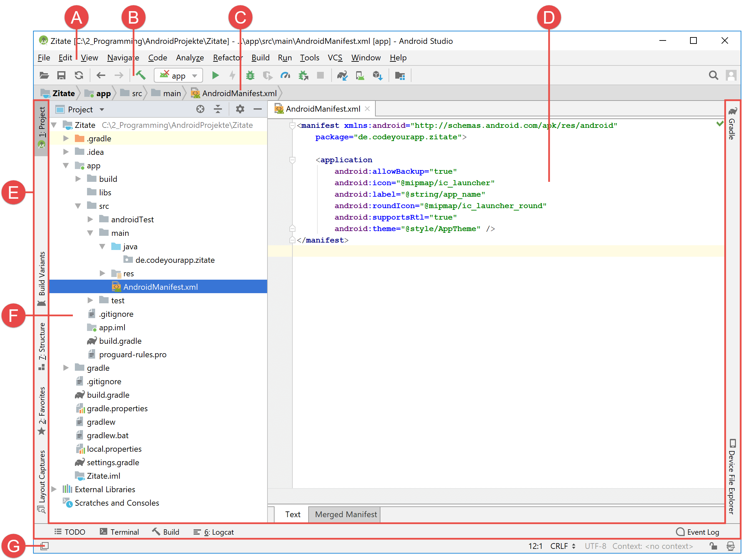The width and height of the screenshot is (742, 560).
Task: Click the Make Project hammer icon
Action: point(141,75)
